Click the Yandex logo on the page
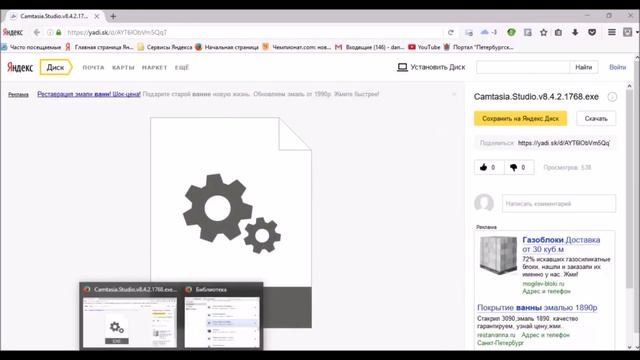 coord(20,67)
